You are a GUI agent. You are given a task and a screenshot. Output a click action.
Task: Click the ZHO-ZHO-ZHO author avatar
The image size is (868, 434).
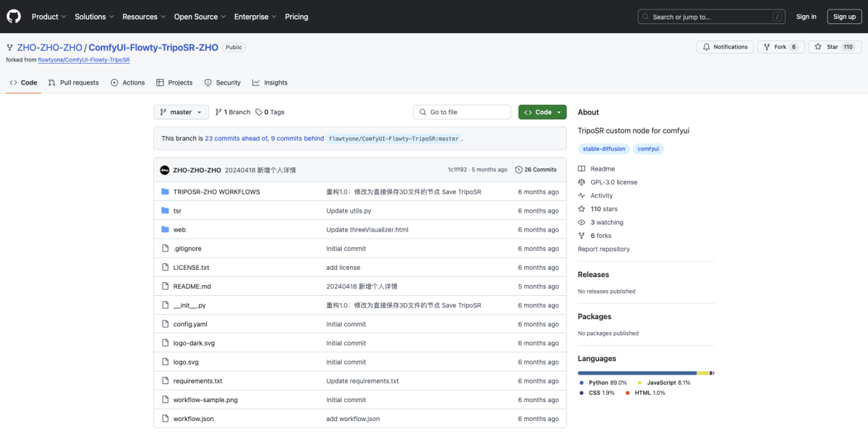[x=164, y=170]
